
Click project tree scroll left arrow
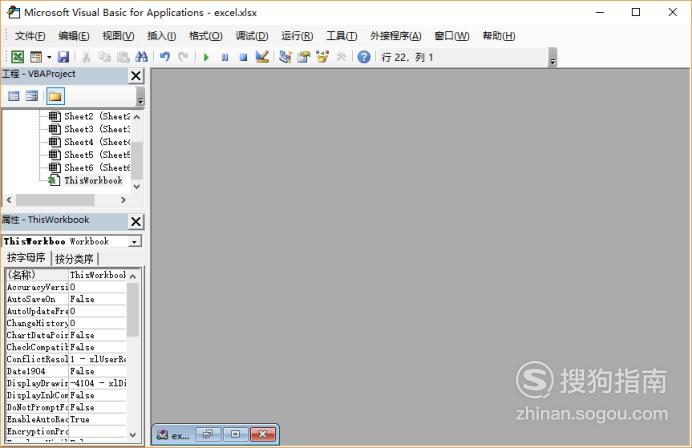pyautogui.click(x=9, y=200)
